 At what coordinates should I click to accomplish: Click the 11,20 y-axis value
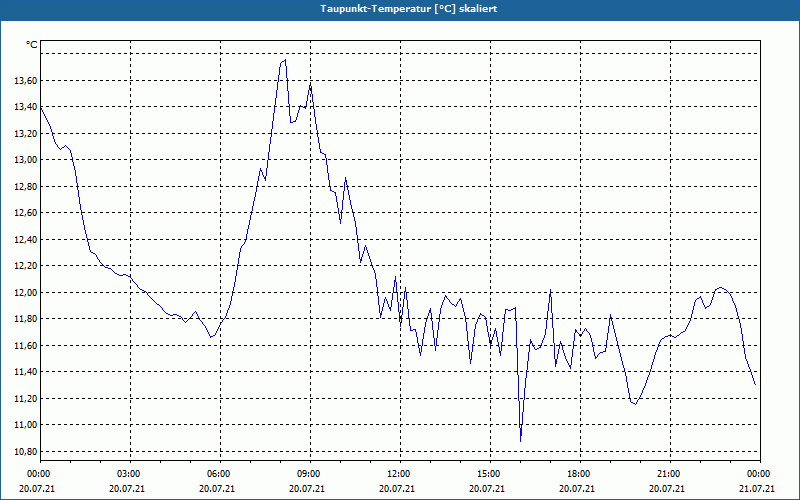26,398
